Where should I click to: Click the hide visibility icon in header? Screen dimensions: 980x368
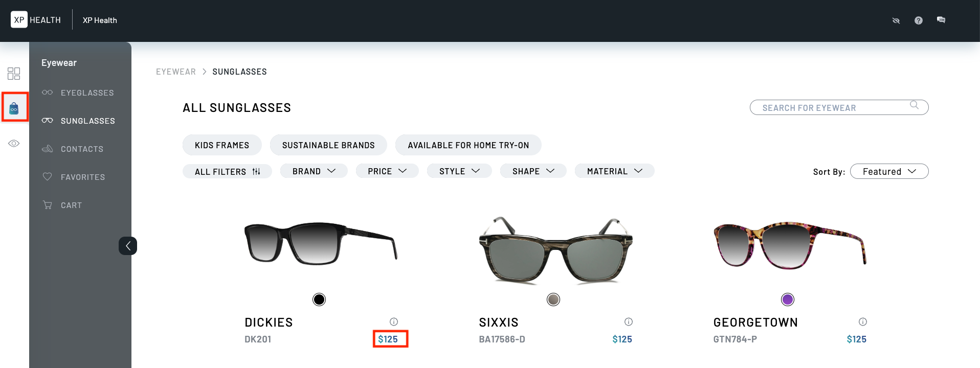[896, 20]
